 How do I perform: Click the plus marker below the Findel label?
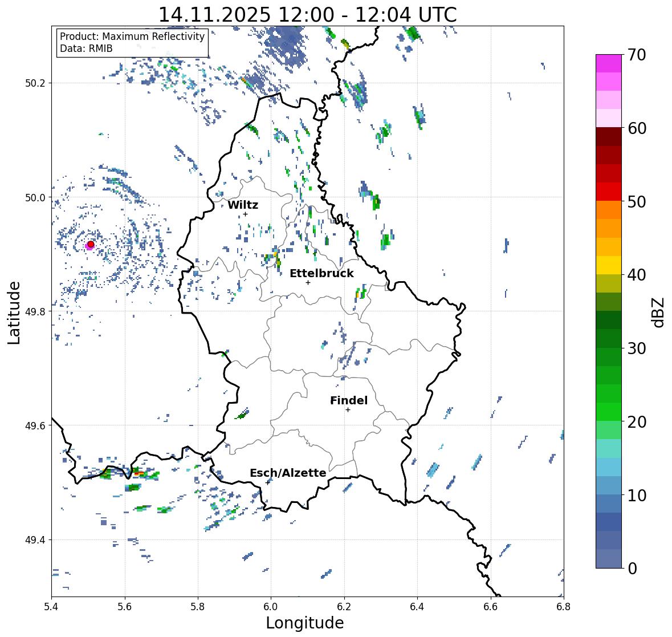coord(348,410)
